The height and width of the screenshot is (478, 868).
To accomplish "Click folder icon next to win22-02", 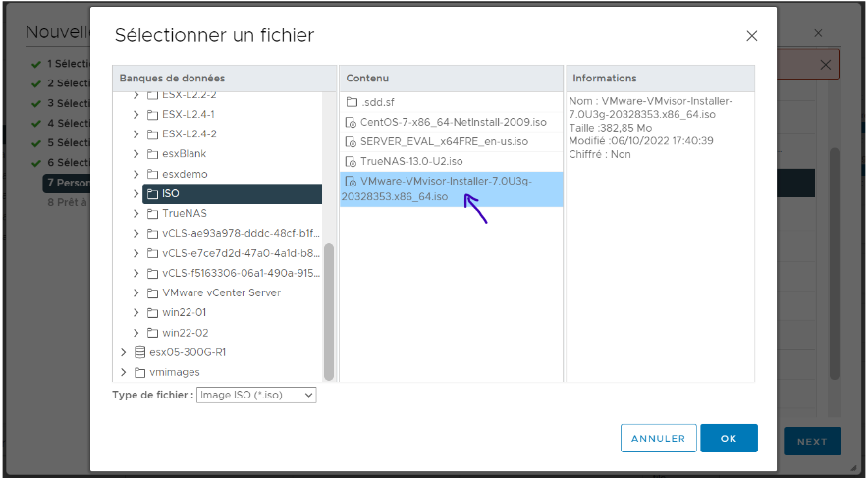I will [x=152, y=333].
